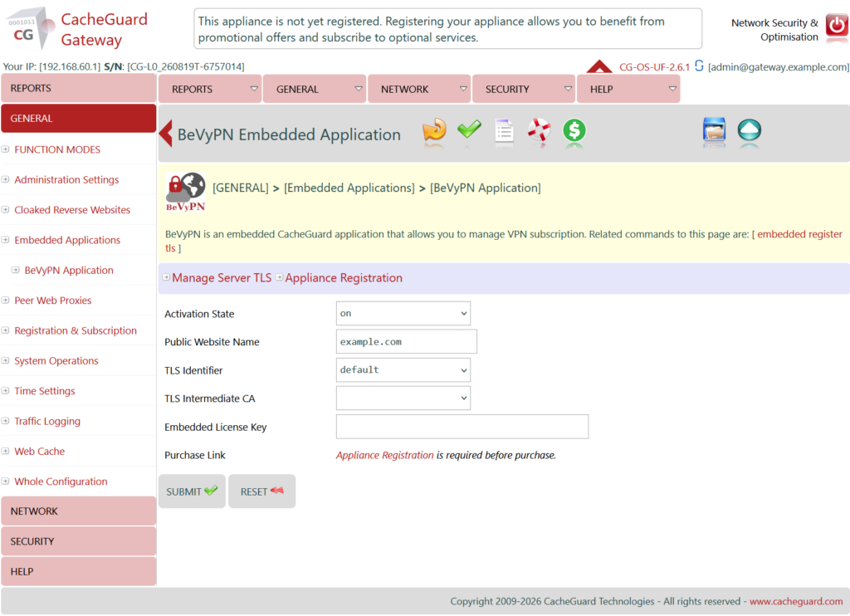Select NETWORK in the left sidebar
850x616 pixels.
79,511
